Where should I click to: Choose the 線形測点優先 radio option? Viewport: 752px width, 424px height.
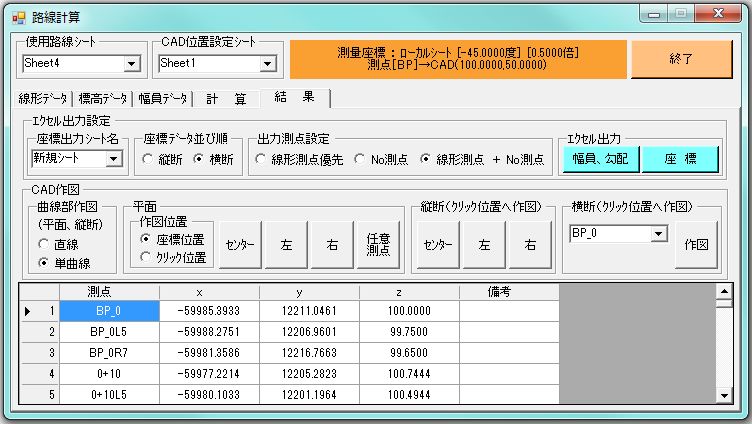coord(261,159)
